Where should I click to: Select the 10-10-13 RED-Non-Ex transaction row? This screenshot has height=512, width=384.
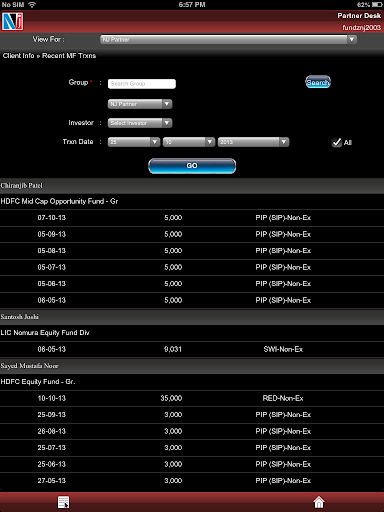click(192, 398)
